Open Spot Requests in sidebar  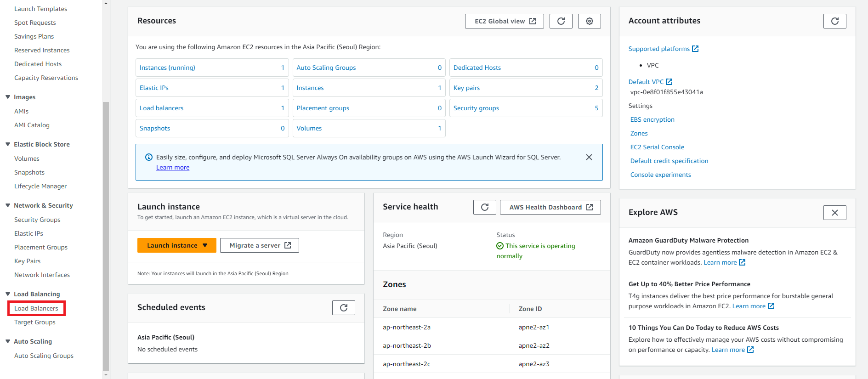click(35, 23)
